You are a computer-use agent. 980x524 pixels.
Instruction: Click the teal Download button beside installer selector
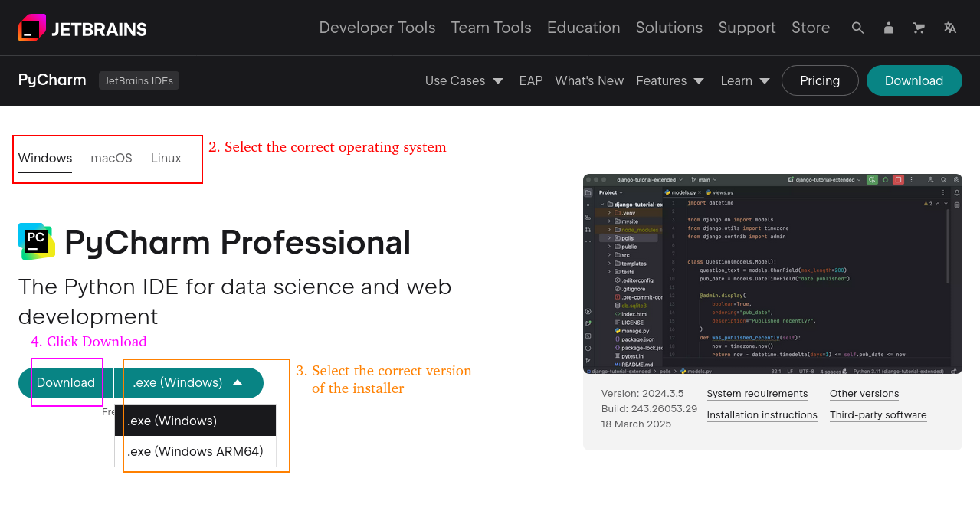coord(66,382)
